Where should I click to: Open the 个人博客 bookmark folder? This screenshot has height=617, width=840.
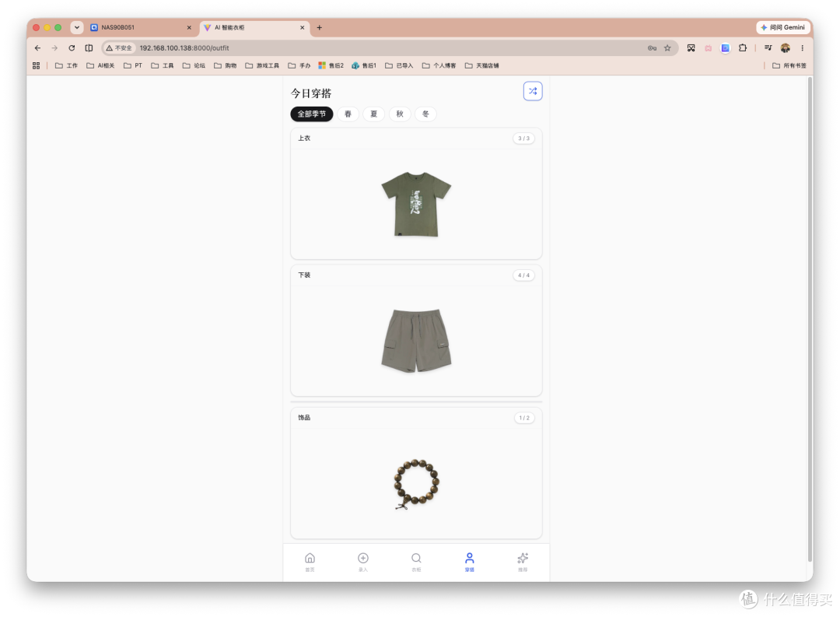pyautogui.click(x=439, y=65)
